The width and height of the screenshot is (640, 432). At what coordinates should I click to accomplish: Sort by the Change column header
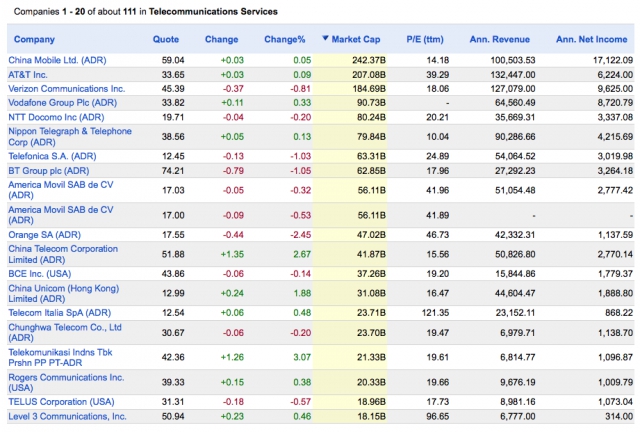(221, 40)
